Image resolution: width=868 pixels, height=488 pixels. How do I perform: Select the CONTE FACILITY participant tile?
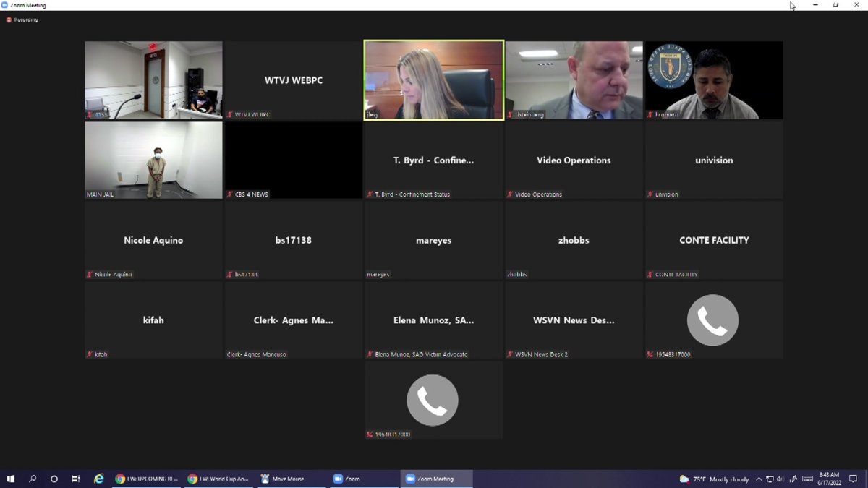click(x=713, y=240)
